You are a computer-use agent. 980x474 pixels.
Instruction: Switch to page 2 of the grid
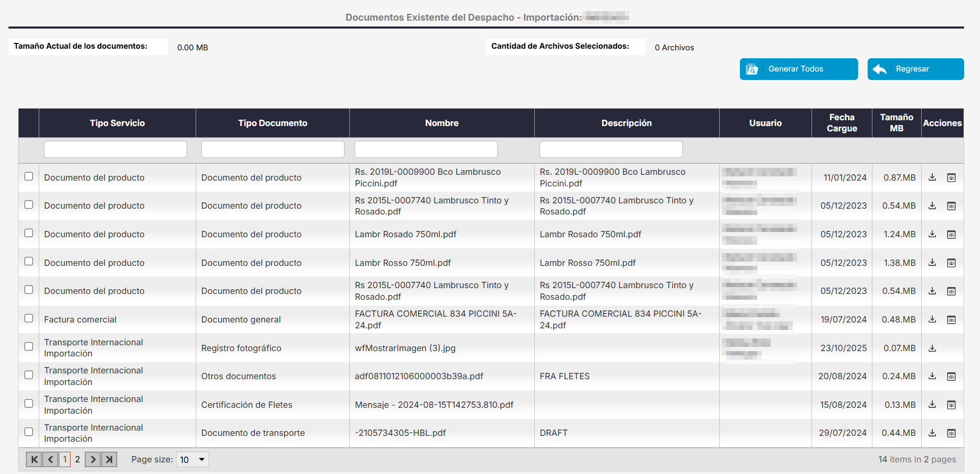coord(77,459)
